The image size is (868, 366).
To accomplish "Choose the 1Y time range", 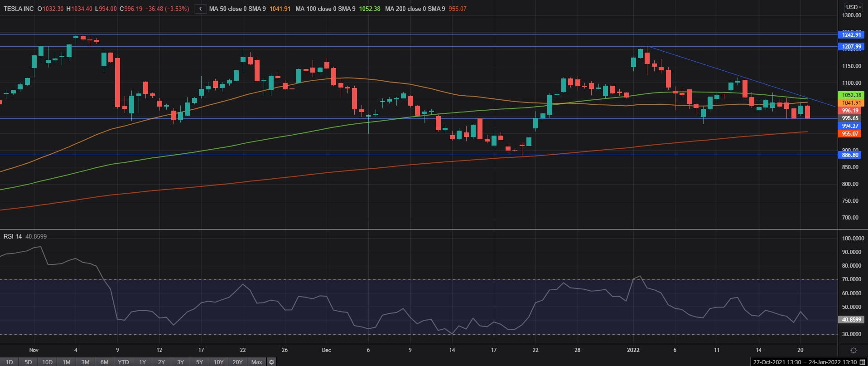I will click(142, 362).
